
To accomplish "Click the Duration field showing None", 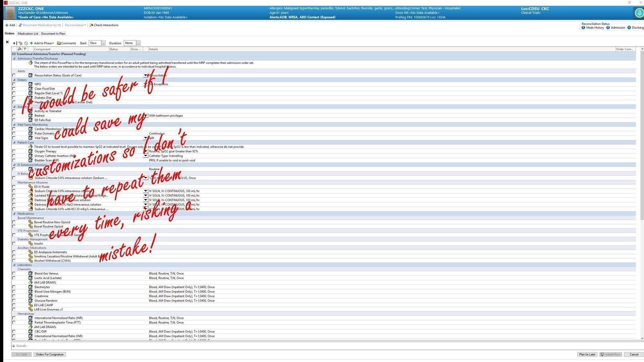I will (130, 43).
